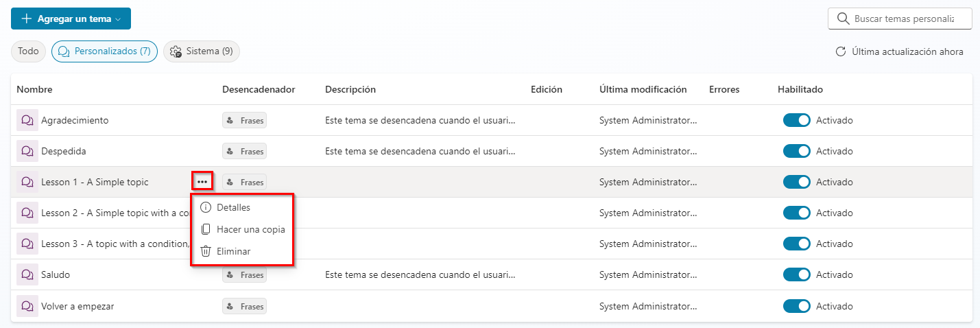Sort by the Nombre column header
This screenshot has width=980, height=328.
[x=34, y=89]
